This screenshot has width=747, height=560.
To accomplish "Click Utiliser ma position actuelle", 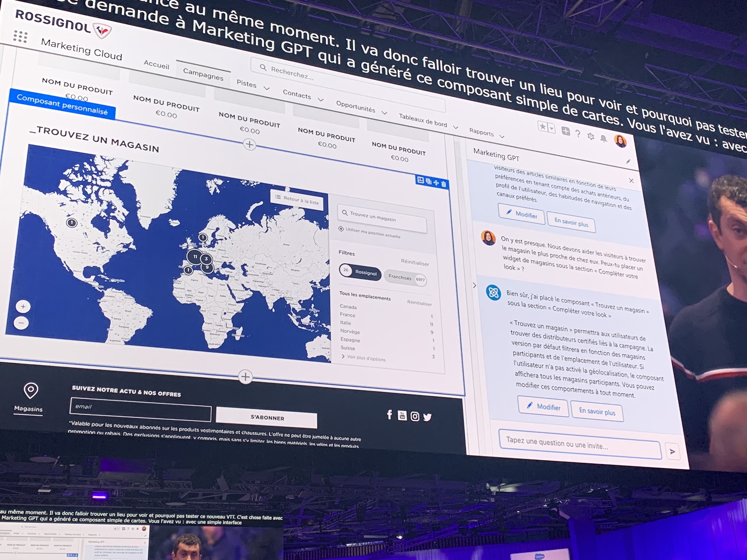I will [369, 233].
